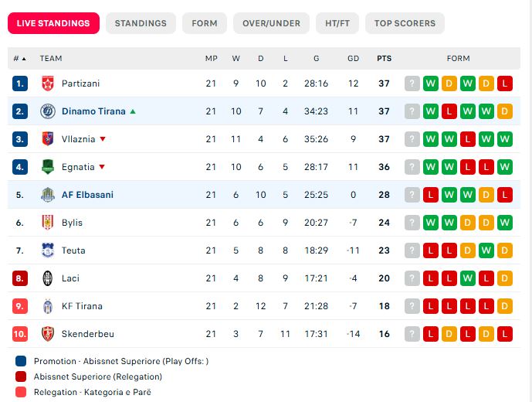Open the TOP SCORERS tab
The width and height of the screenshot is (532, 402).
(405, 23)
